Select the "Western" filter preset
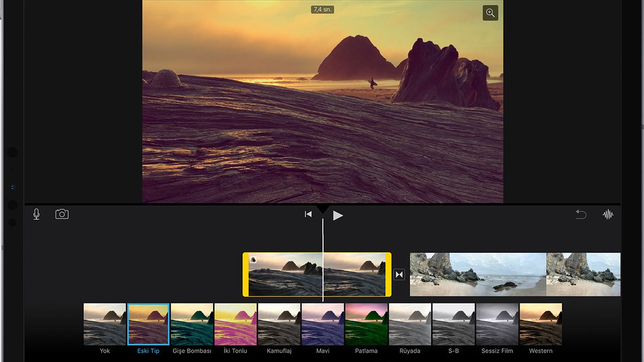The width and height of the screenshot is (644, 362). point(541,324)
